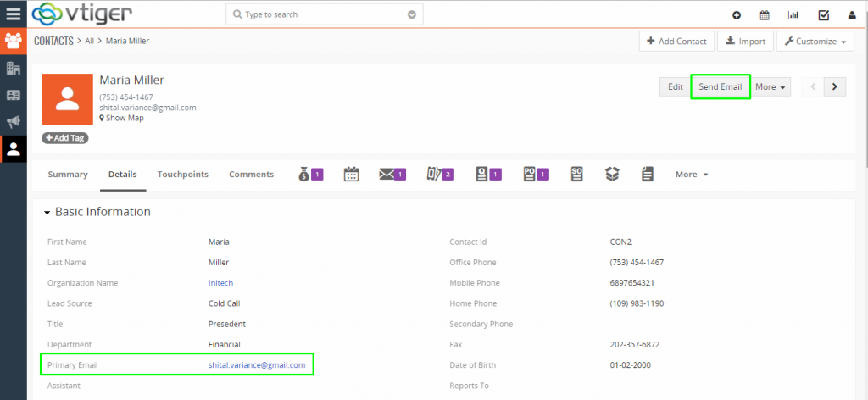868x400 pixels.
Task: Click the Maria Miller heading name
Action: [131, 81]
